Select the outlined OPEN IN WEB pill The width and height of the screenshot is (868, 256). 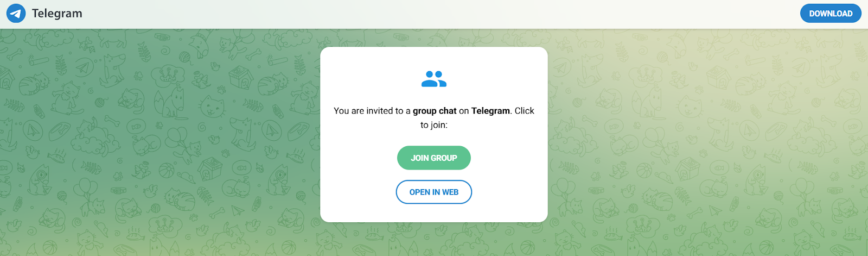click(x=434, y=192)
